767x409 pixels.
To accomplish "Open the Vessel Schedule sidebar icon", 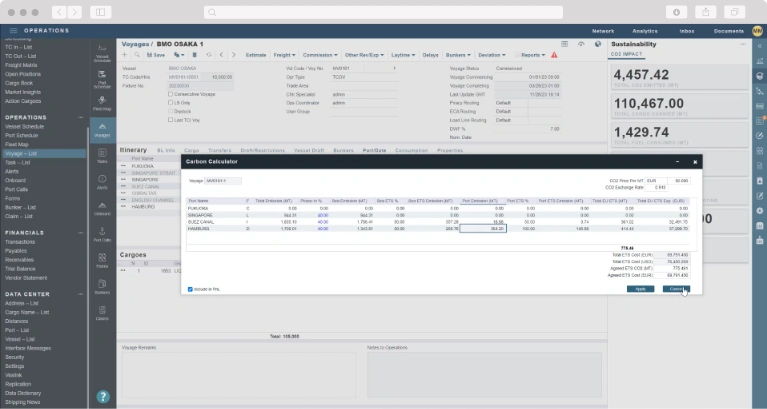I will click(x=102, y=51).
